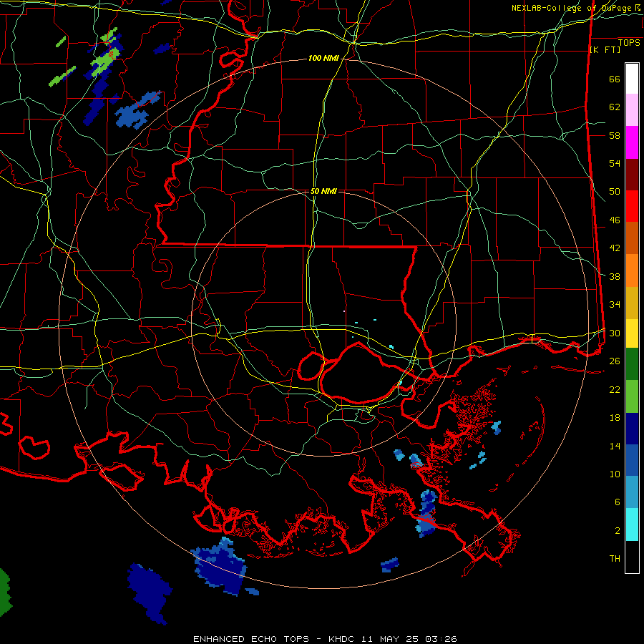
Task: Click the '42' legend value
Action: (615, 248)
